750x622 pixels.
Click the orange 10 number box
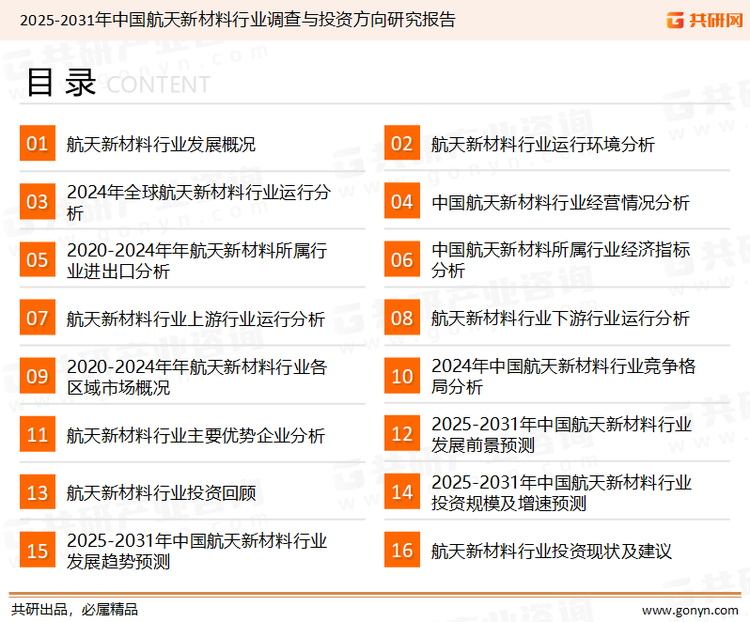tap(402, 376)
